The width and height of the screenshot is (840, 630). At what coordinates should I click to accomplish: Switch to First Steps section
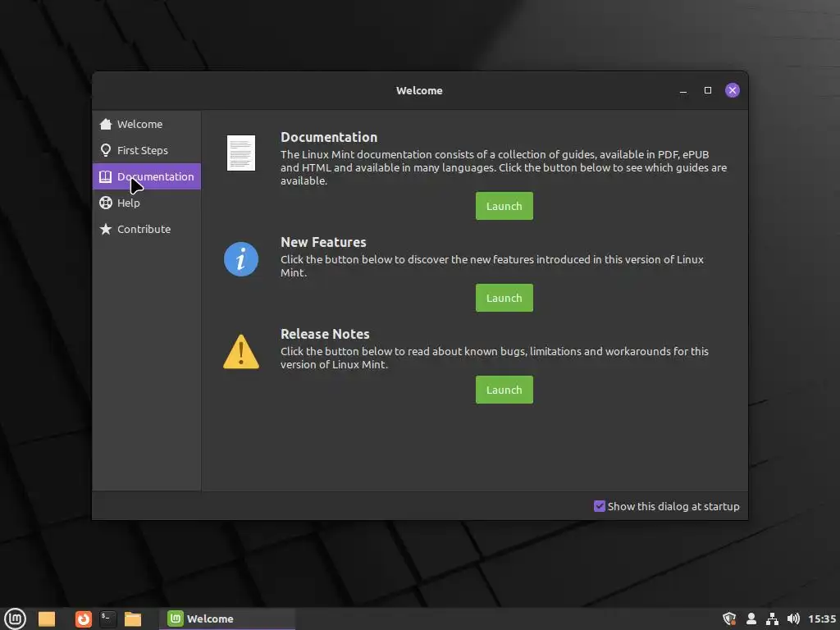click(x=146, y=151)
